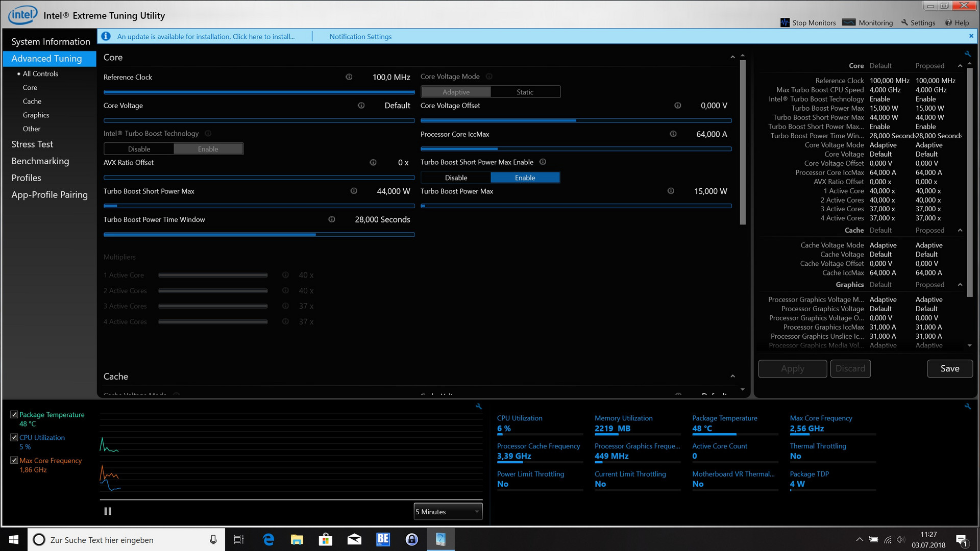Collapse the Cache section chevron
Image resolution: width=980 pixels, height=551 pixels.
732,377
